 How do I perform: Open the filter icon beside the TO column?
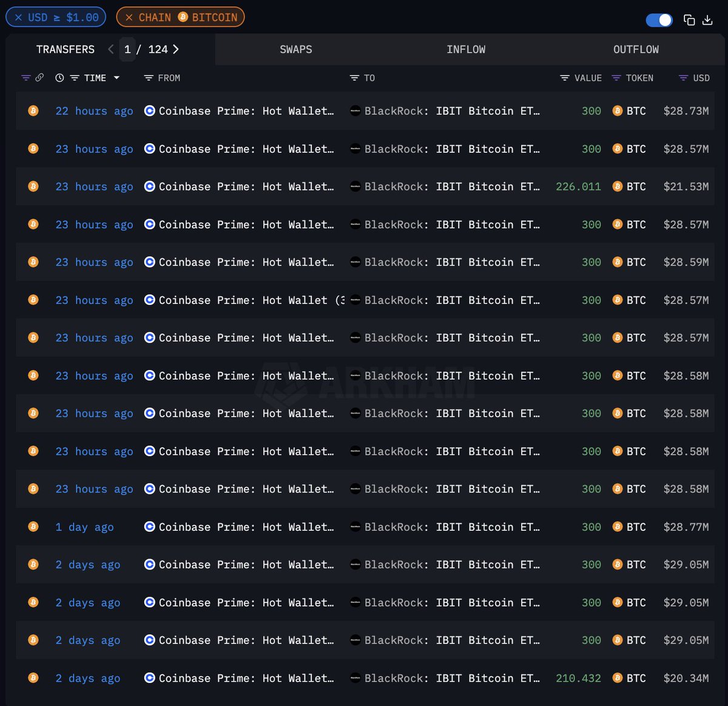(354, 78)
